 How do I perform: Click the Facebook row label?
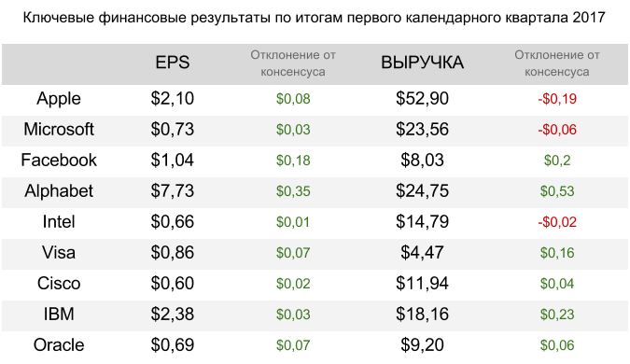click(59, 161)
